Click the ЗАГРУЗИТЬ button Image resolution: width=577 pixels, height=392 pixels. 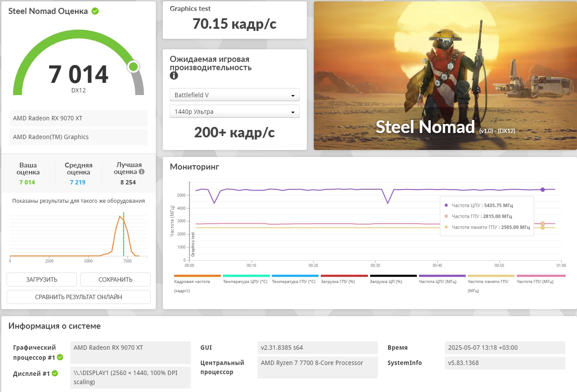coord(41,280)
